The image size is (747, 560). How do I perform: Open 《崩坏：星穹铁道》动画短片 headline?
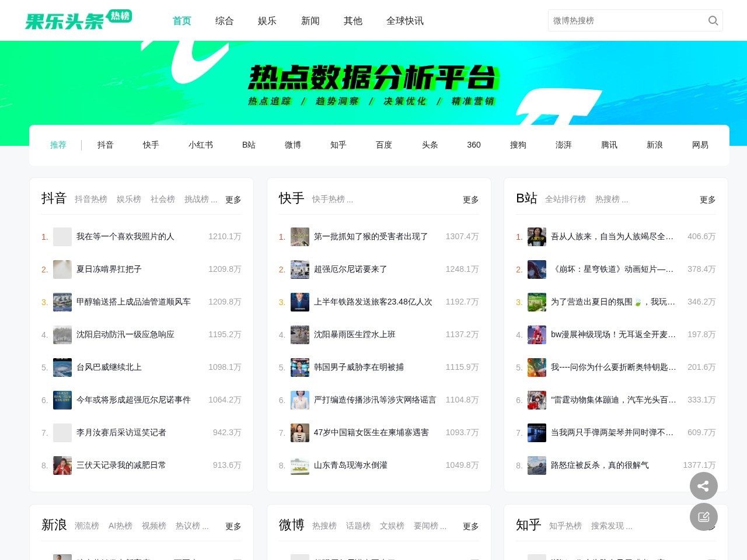613,269
